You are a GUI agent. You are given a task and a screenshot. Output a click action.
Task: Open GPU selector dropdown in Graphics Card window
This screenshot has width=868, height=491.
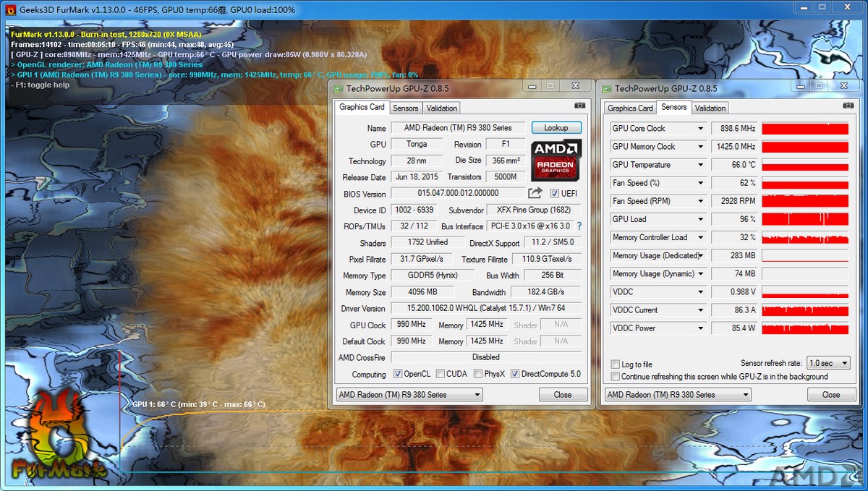(409, 395)
